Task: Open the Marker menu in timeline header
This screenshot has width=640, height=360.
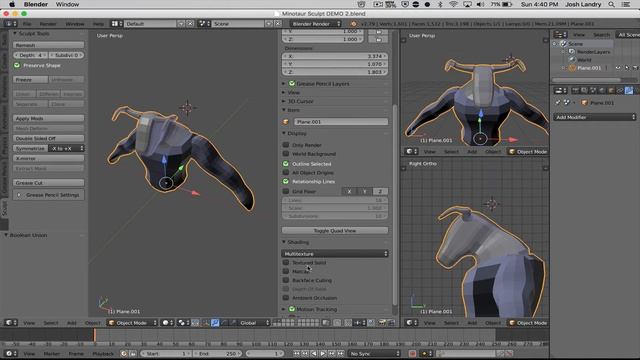Action: 52,353
